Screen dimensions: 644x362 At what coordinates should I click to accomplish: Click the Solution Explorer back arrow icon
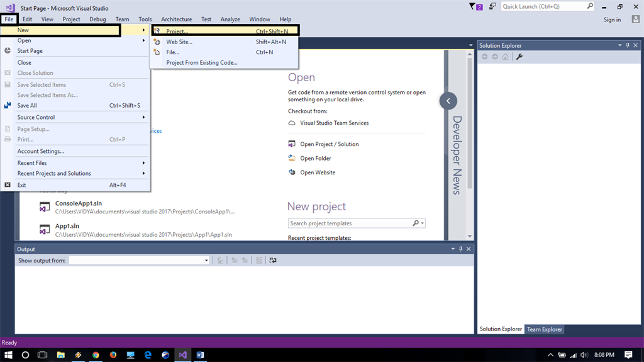(x=485, y=57)
